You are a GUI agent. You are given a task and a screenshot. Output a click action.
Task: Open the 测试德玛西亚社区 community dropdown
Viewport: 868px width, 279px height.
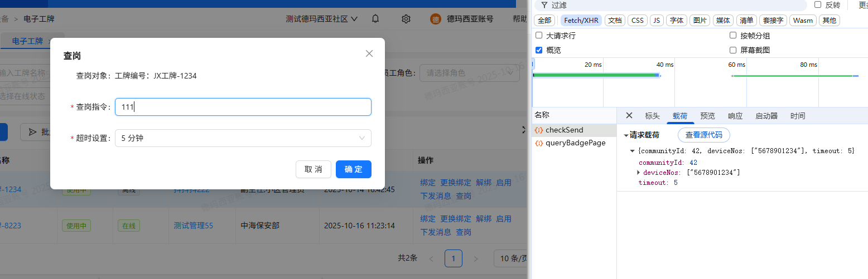click(x=322, y=19)
